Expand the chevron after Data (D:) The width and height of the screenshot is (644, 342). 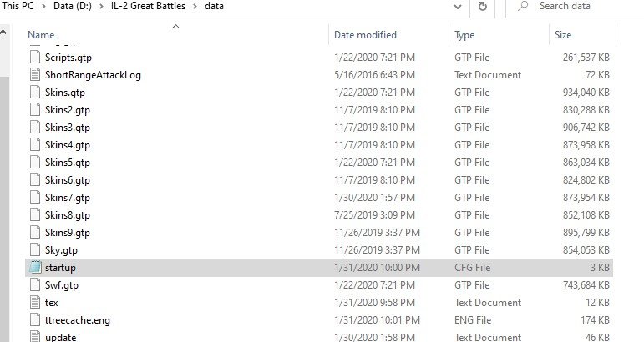pyautogui.click(x=100, y=7)
